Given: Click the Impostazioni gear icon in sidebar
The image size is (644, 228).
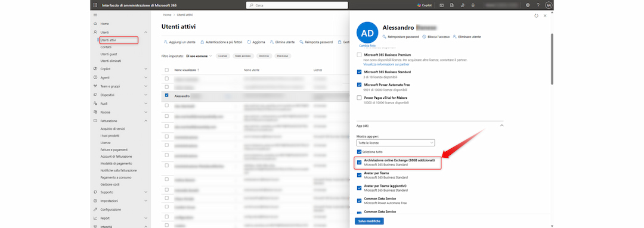Looking at the screenshot, I should [x=95, y=201].
